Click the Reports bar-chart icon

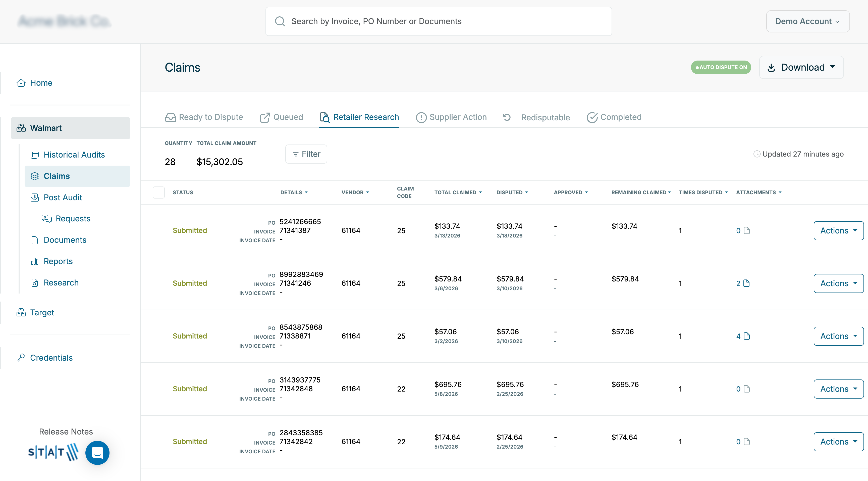click(35, 261)
